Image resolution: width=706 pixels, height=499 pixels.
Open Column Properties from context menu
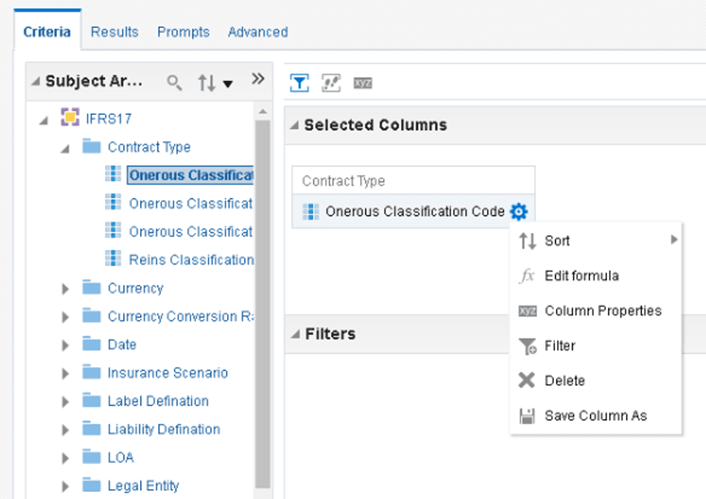click(602, 310)
